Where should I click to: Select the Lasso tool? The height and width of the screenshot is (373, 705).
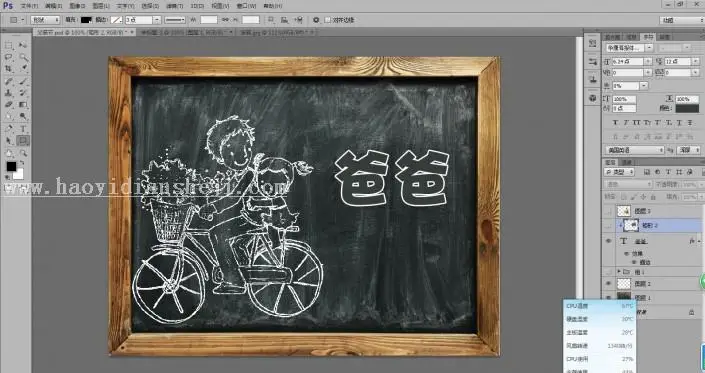click(9, 57)
